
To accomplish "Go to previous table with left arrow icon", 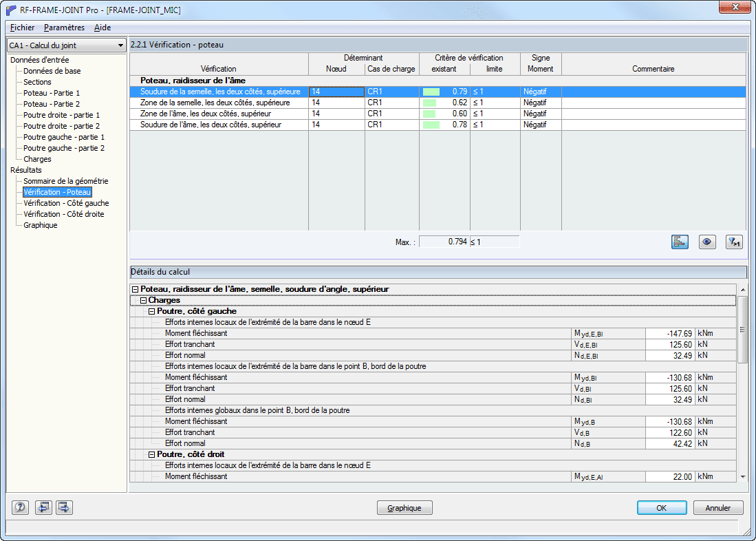I will 43,507.
